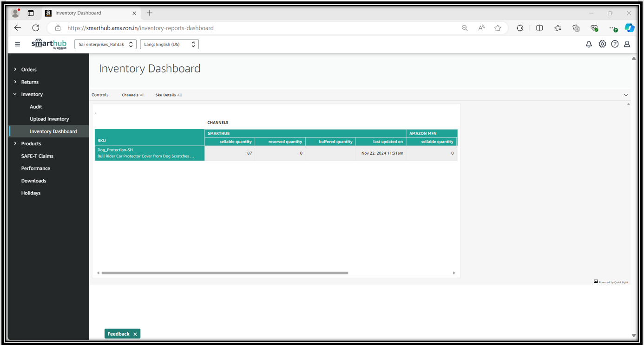Viewport: 644px width, 345px height.
Task: Open the Sku Details All filter control
Action: tap(169, 95)
